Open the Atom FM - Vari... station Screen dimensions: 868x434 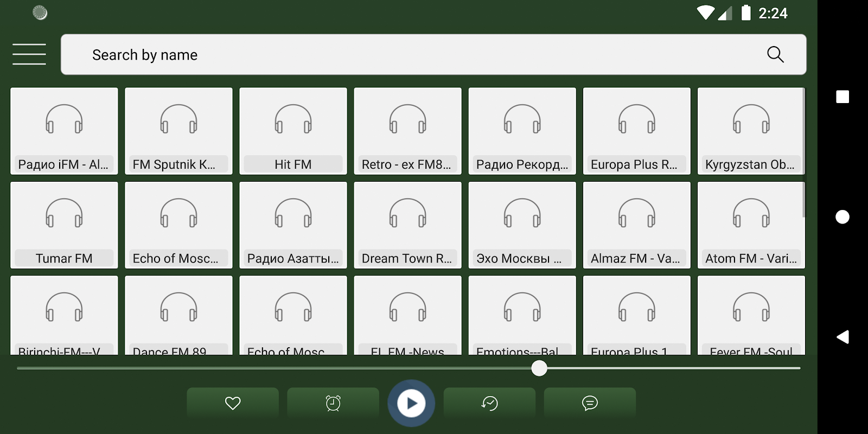(751, 225)
